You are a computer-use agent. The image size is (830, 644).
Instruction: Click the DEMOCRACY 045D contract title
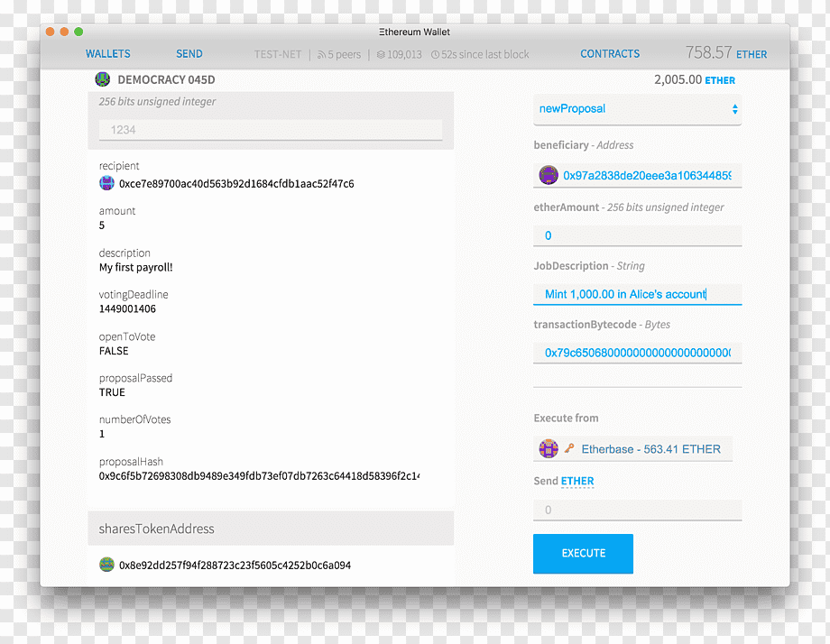166,80
